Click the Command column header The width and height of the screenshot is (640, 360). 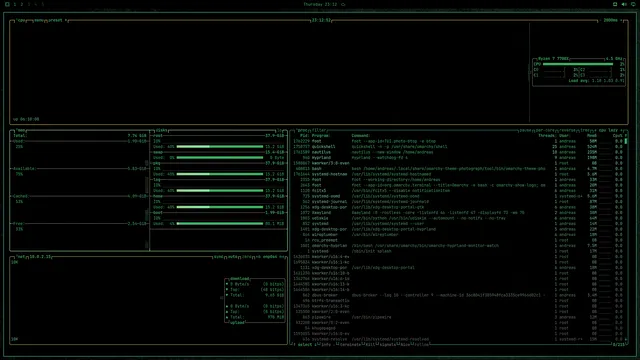click(361, 136)
